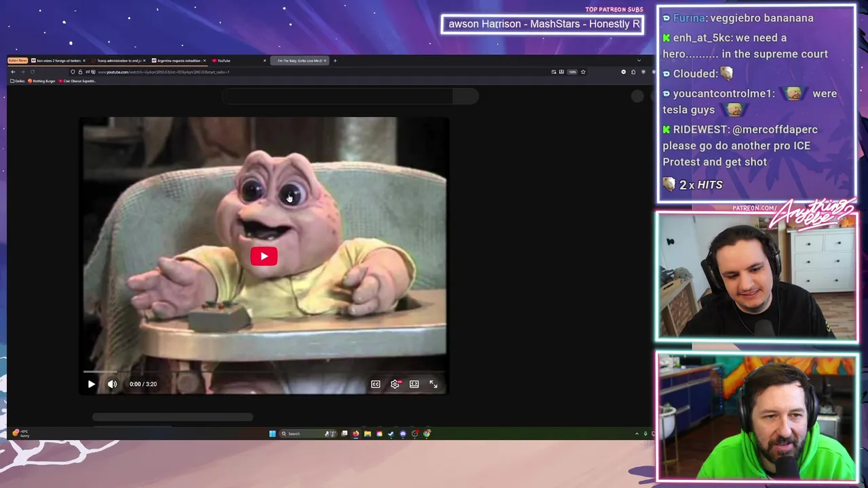868x488 pixels.
Task: Click the Windows taskbar Search box
Action: [x=308, y=434]
